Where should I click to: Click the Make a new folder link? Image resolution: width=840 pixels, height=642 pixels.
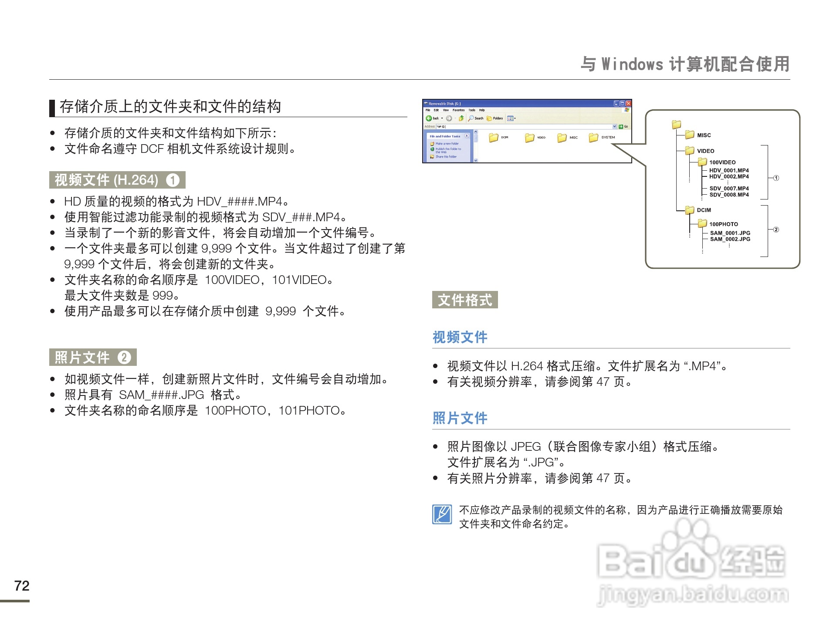pyautogui.click(x=447, y=143)
